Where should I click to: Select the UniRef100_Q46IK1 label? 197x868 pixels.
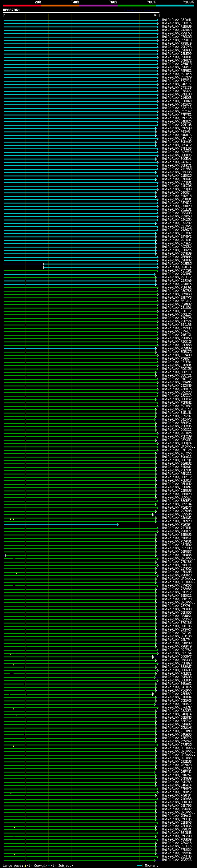pyautogui.click(x=176, y=335)
